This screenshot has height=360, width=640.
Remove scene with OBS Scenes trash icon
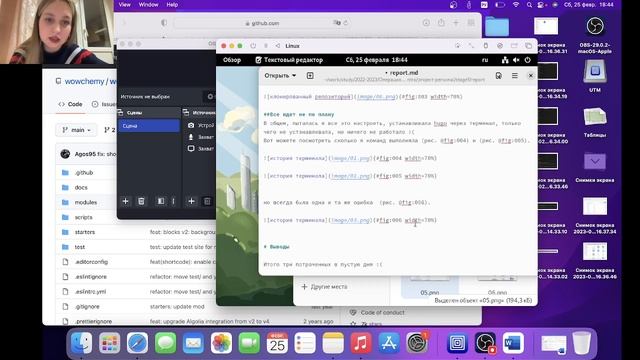click(x=141, y=201)
